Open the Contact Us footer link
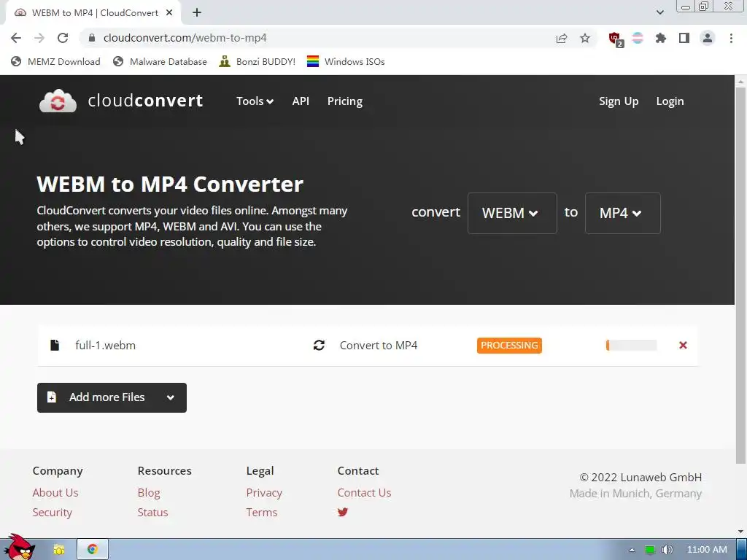Viewport: 747px width, 560px height. pos(364,493)
